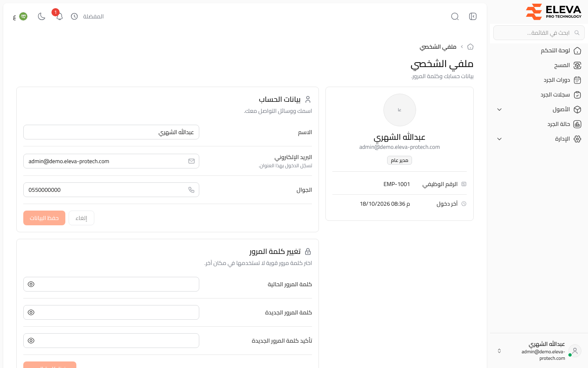
Task: Expand the الإدارة submenu chevron
Action: coord(499,139)
